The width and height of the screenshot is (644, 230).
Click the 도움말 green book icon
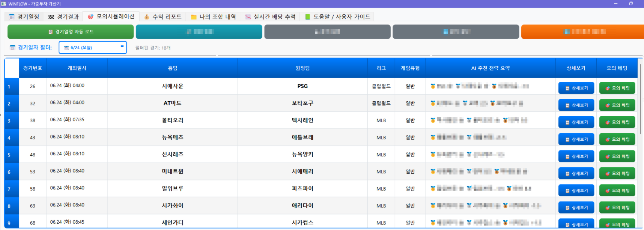coord(308,17)
